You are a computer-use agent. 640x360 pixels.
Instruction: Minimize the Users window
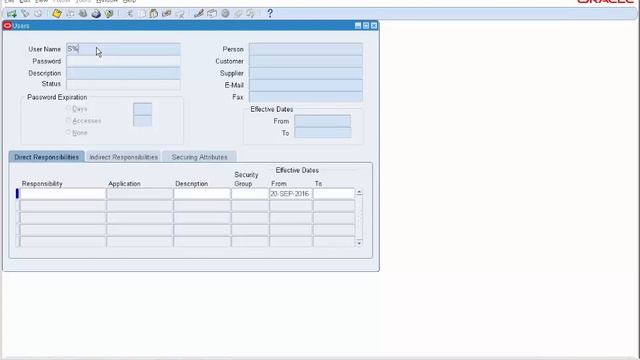point(358,26)
